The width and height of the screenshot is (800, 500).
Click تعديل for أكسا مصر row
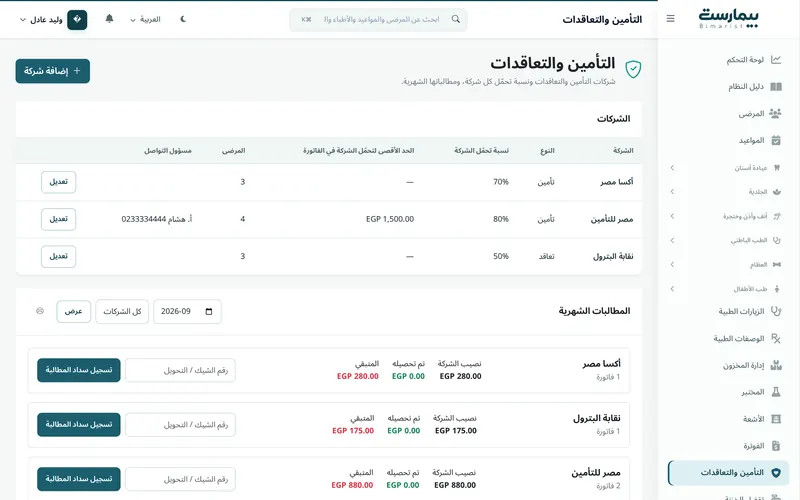click(59, 182)
